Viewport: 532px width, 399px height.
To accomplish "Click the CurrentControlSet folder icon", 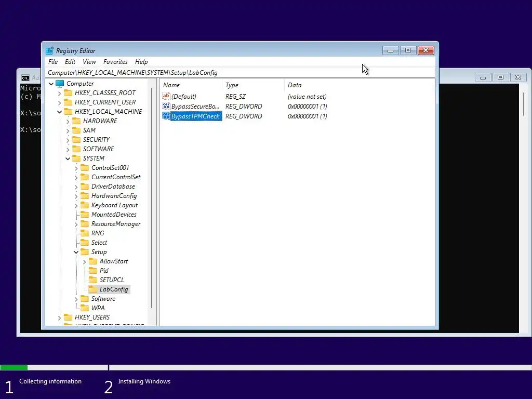I will [85, 177].
